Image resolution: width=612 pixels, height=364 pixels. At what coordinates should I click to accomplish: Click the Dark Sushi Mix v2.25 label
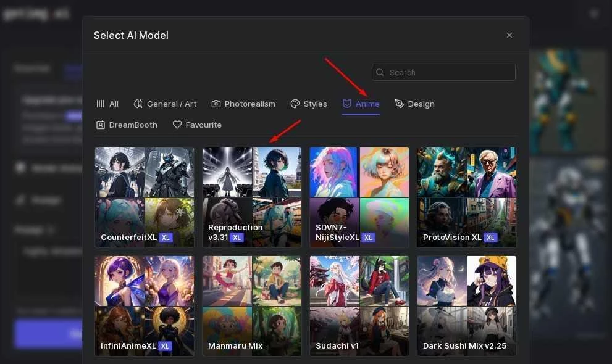(x=464, y=346)
